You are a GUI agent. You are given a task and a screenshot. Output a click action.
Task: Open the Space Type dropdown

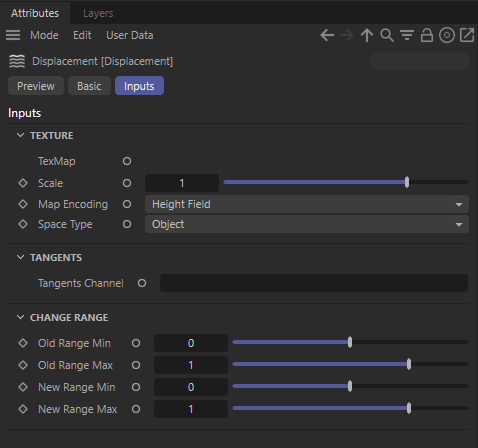pos(307,224)
